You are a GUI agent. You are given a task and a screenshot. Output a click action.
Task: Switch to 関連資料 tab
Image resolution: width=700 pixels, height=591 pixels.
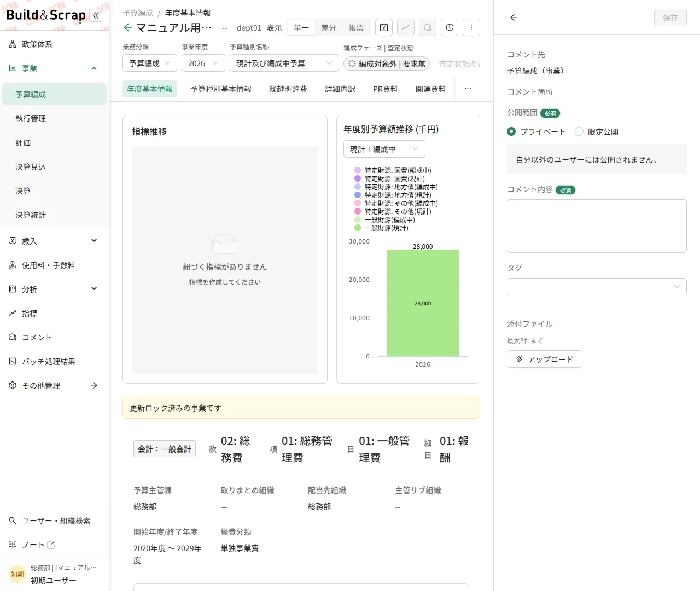(x=431, y=89)
